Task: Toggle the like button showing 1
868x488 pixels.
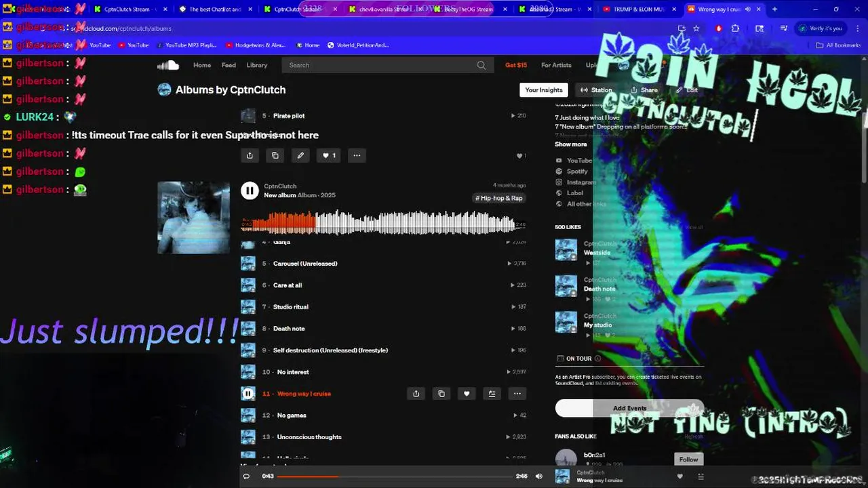Action: (329, 155)
